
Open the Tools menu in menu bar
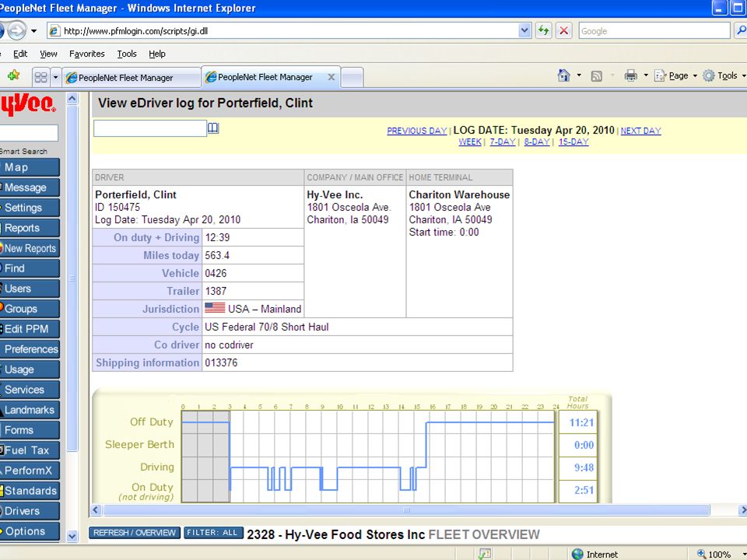pos(127,54)
